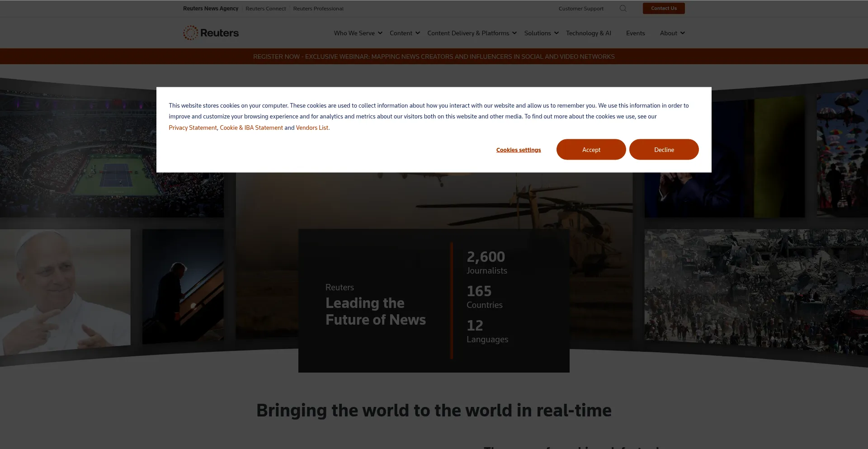This screenshot has height=449, width=868.
Task: Click the "Leading the Future of News" heading
Action: coord(376,312)
